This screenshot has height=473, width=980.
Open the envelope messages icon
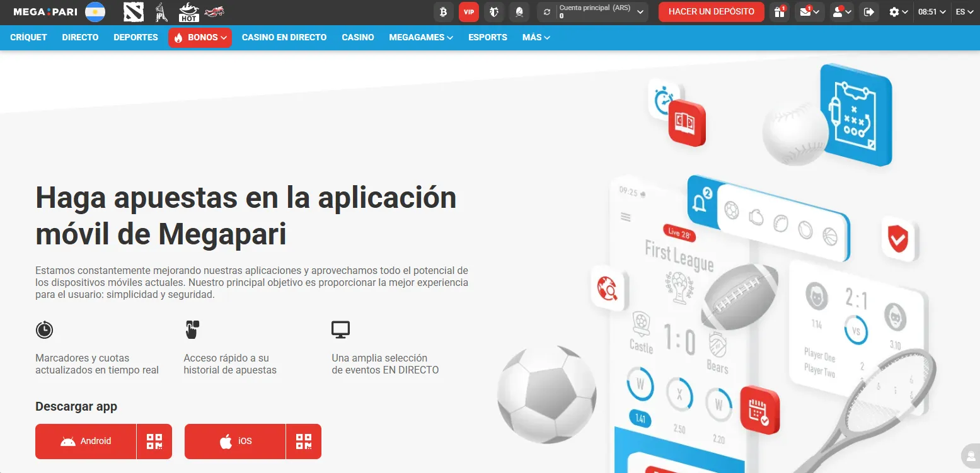click(x=805, y=12)
